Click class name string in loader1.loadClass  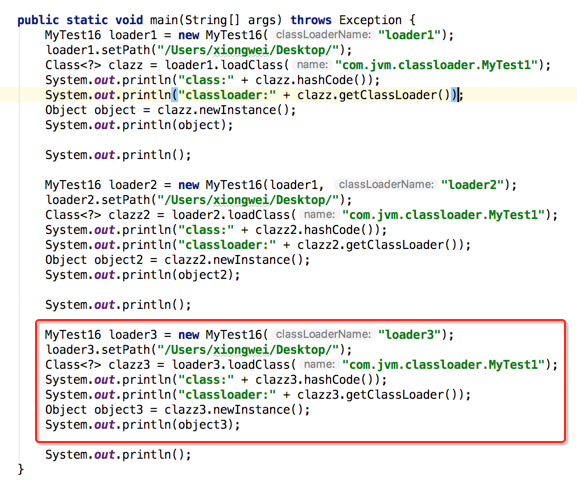[437, 65]
